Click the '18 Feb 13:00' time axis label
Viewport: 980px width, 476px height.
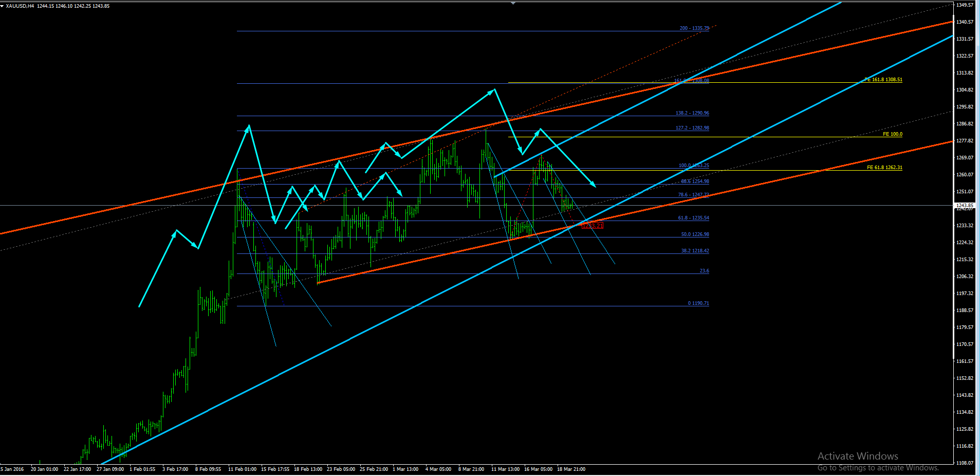pos(308,469)
